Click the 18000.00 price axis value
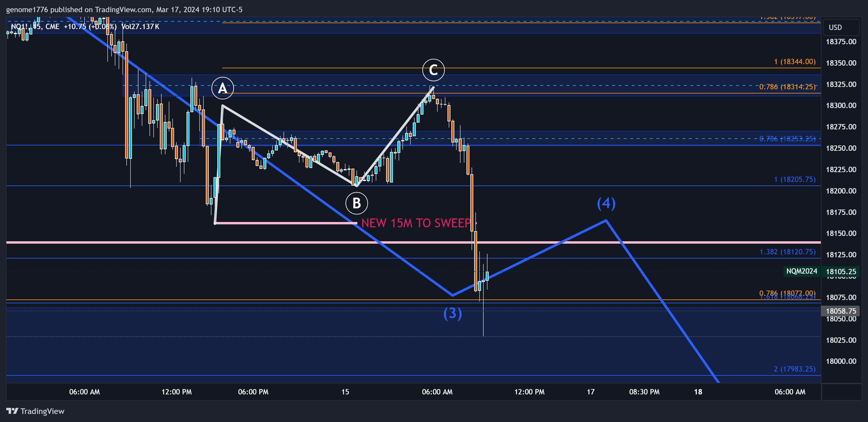Image resolution: width=868 pixels, height=422 pixels. coord(841,361)
